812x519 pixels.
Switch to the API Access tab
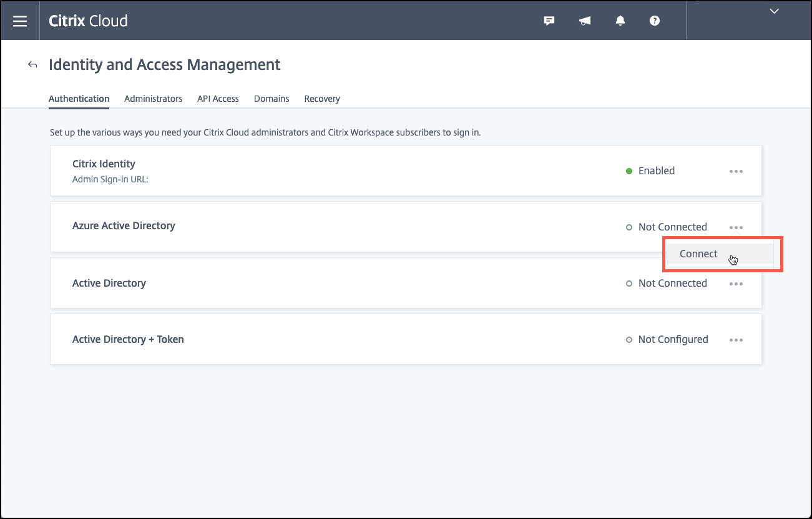pyautogui.click(x=218, y=99)
